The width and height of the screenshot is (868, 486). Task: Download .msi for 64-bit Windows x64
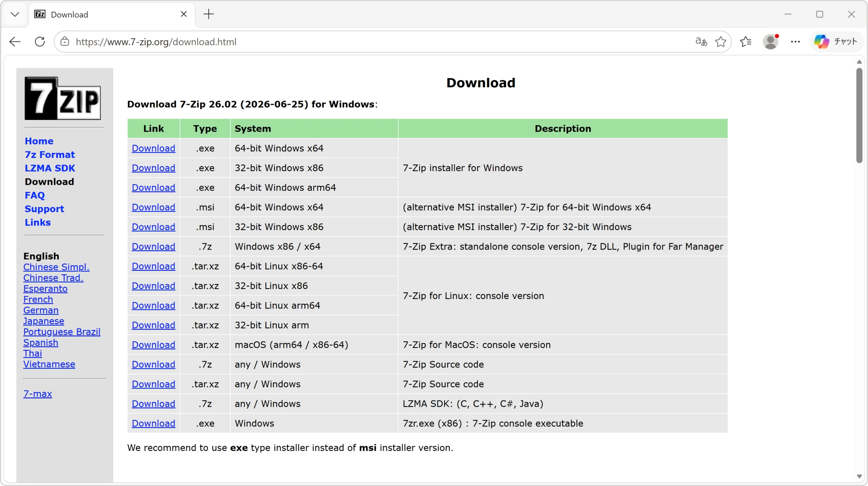154,207
